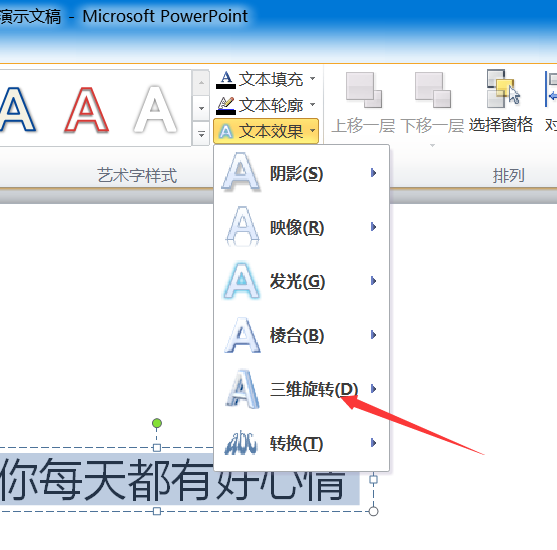Click the submenu arrow beside 阴影(S)

click(x=373, y=173)
